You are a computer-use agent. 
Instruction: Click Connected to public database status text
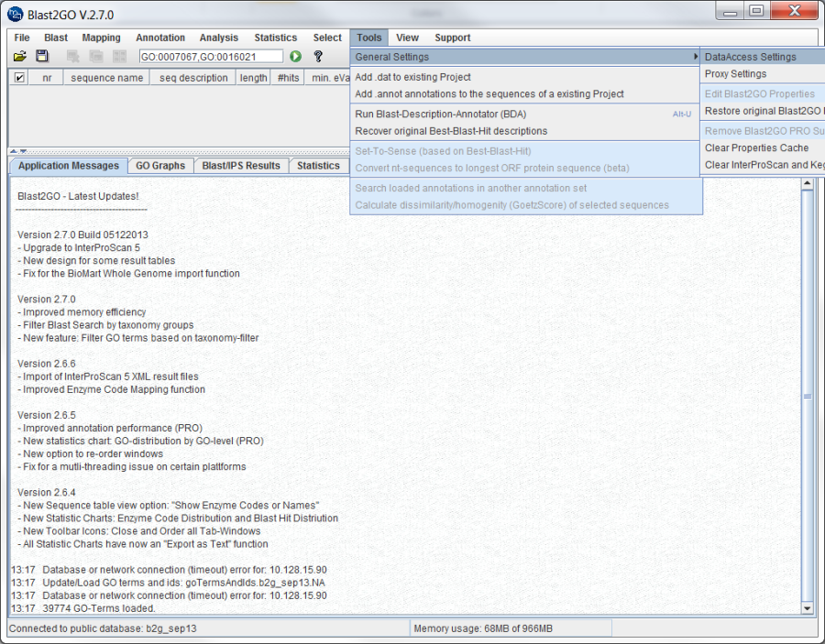coord(103,628)
